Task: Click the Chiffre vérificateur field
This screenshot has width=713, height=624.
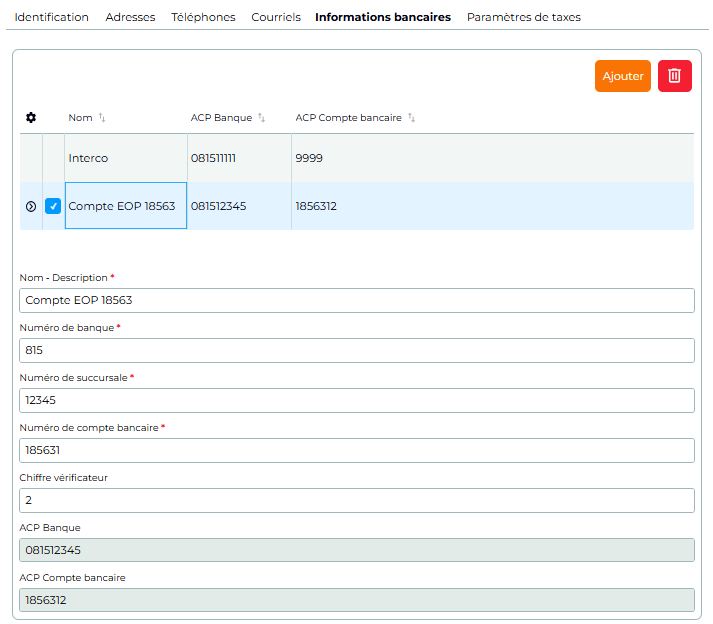Action: click(357, 500)
